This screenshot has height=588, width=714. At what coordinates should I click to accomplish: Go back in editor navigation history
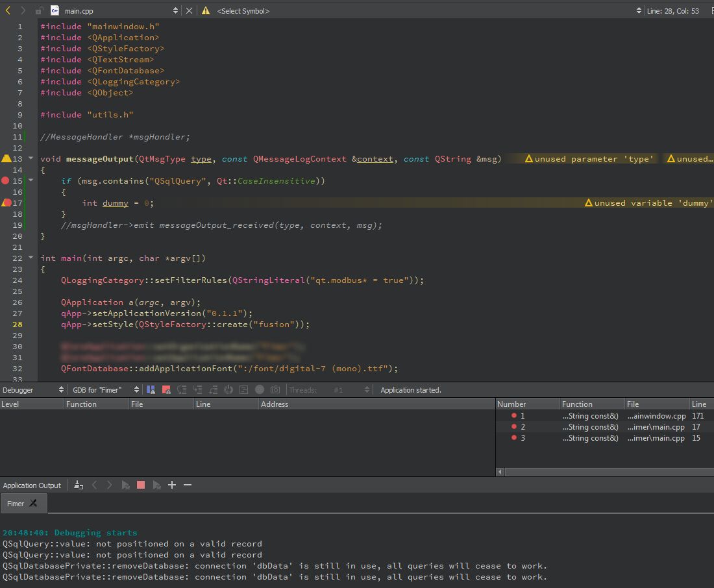[x=8, y=10]
